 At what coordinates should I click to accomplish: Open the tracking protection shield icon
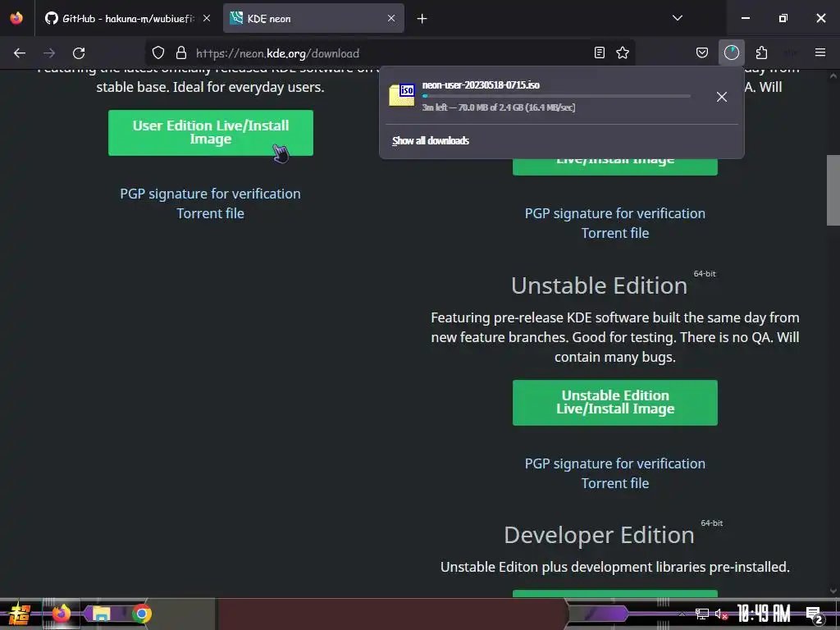pos(158,53)
